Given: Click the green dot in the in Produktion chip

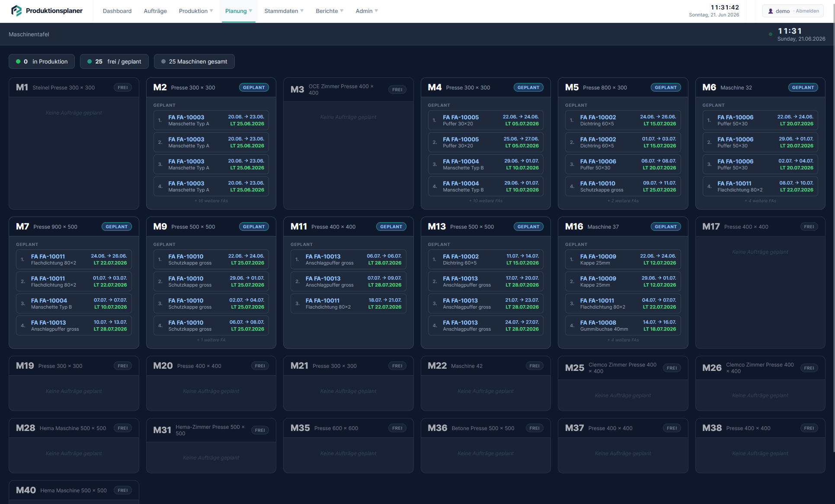Looking at the screenshot, I should [18, 61].
